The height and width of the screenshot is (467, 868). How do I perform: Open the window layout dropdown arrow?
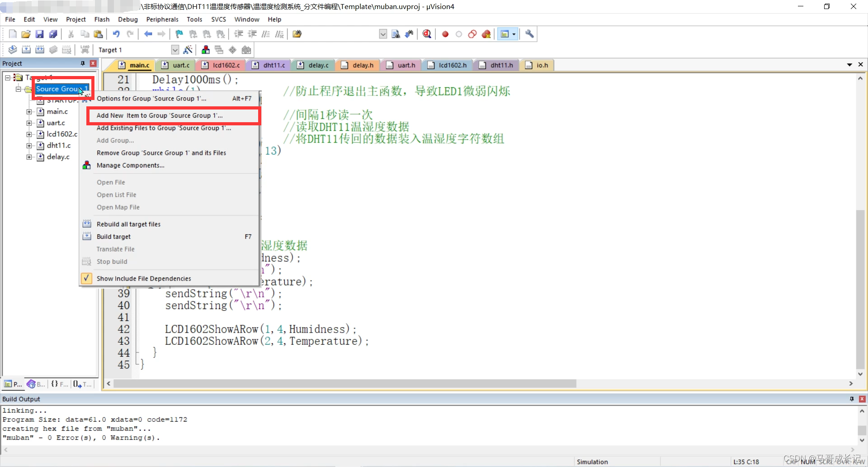[x=514, y=34]
